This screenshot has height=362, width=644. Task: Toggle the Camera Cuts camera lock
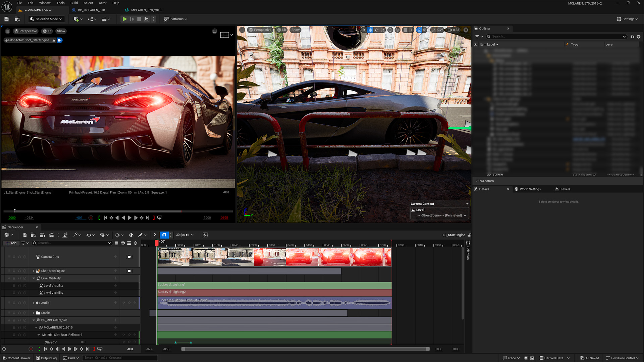129,257
